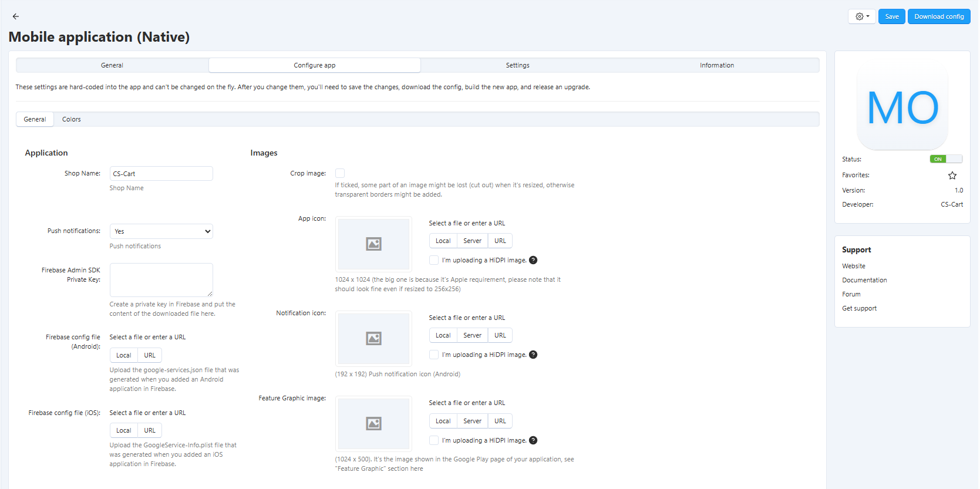Open the Forum support link

pos(851,294)
